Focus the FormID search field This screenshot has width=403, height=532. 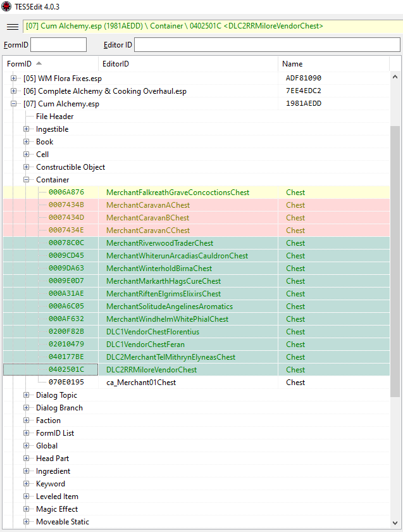click(x=58, y=45)
